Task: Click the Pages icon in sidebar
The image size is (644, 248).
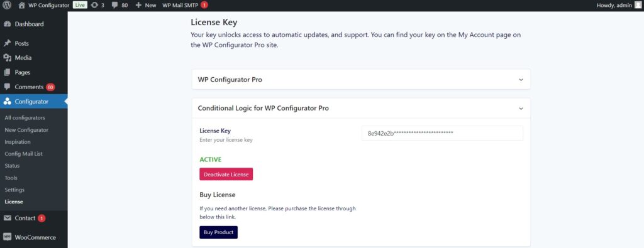Action: pos(7,73)
